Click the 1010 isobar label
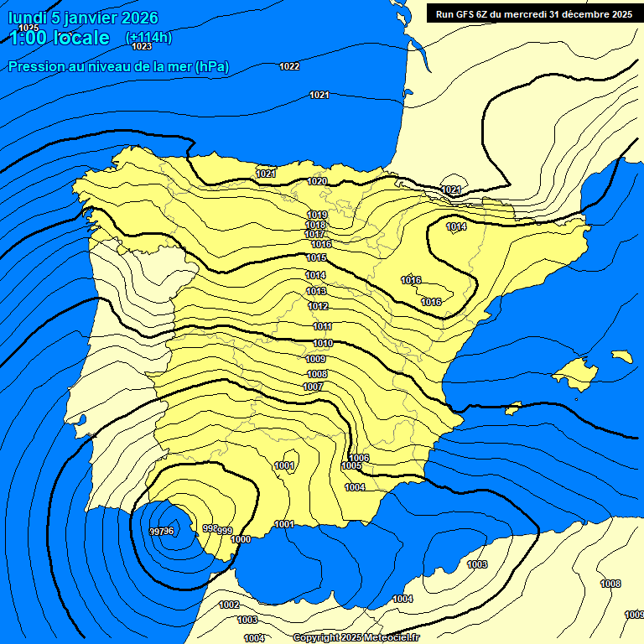The height and width of the screenshot is (644, 644). tap(323, 344)
